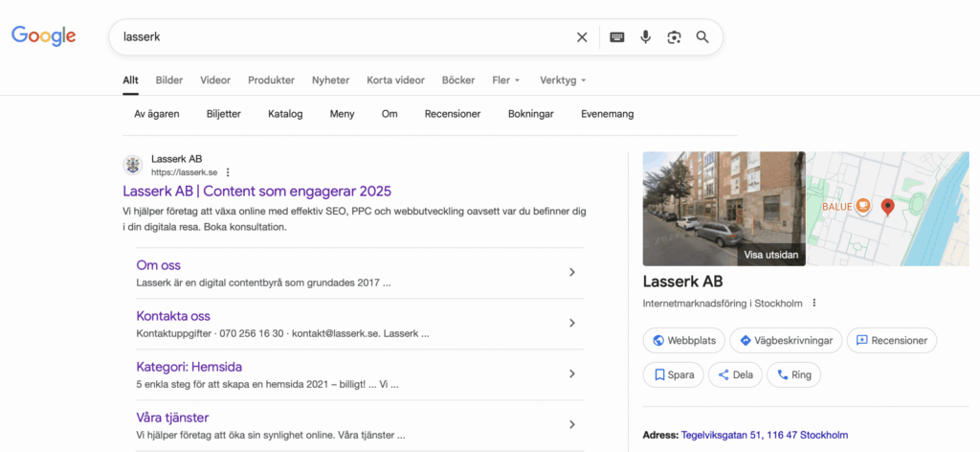980x452 pixels.
Task: Open the on-screen keyboard icon
Action: pos(617,37)
